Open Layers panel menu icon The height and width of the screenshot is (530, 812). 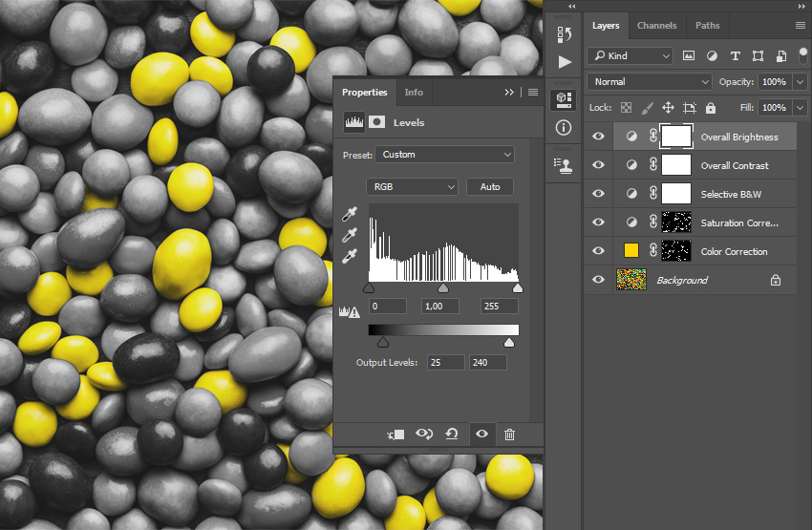click(x=801, y=26)
